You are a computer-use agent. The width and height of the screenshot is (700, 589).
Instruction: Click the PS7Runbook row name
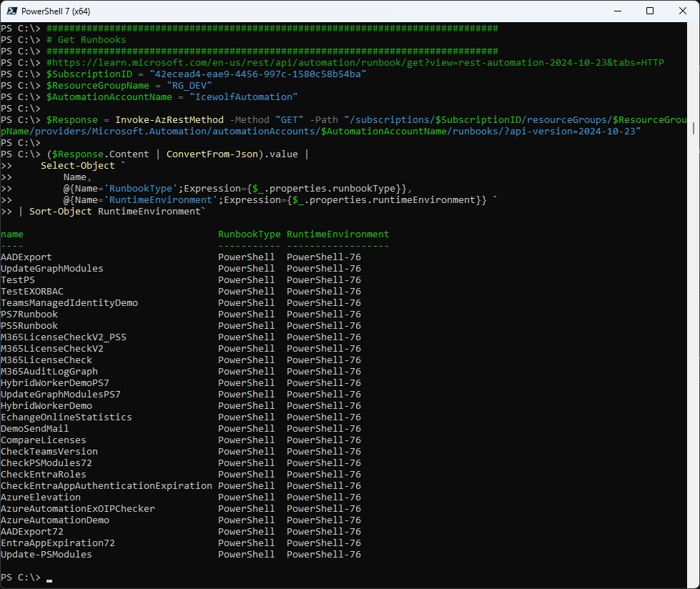pos(29,314)
